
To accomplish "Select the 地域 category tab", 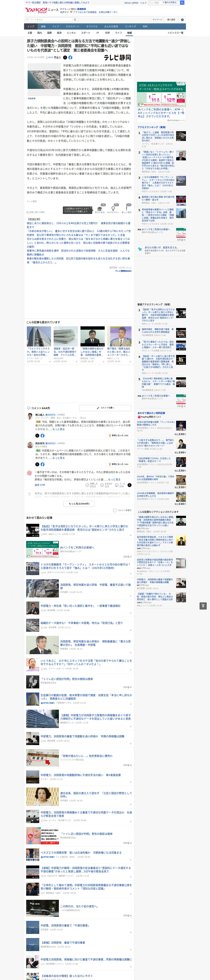I will (129, 33).
